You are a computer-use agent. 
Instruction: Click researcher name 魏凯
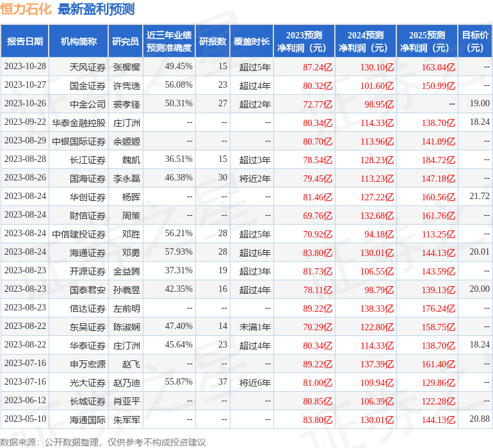tap(131, 160)
